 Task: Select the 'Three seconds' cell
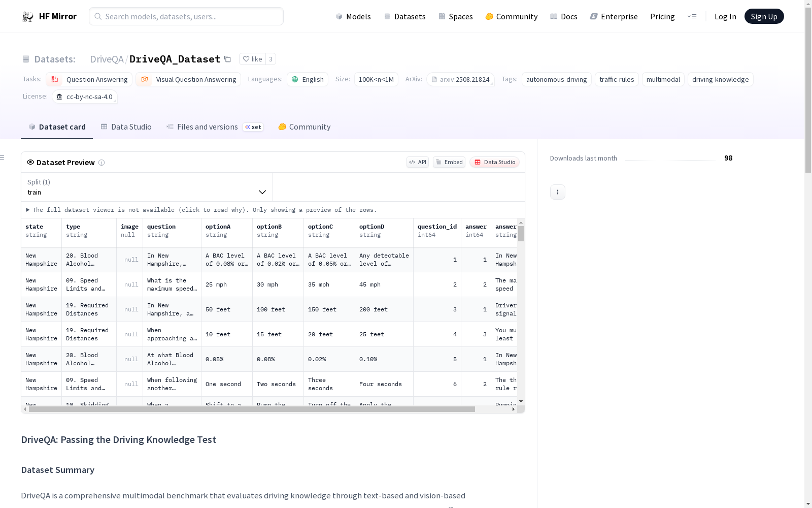(329, 384)
